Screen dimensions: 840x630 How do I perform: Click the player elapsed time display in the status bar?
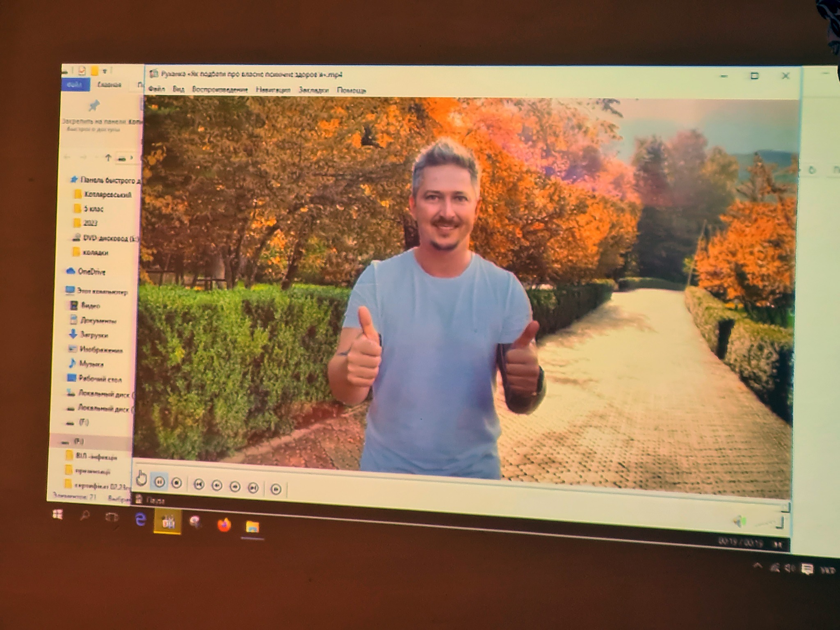pyautogui.click(x=740, y=542)
